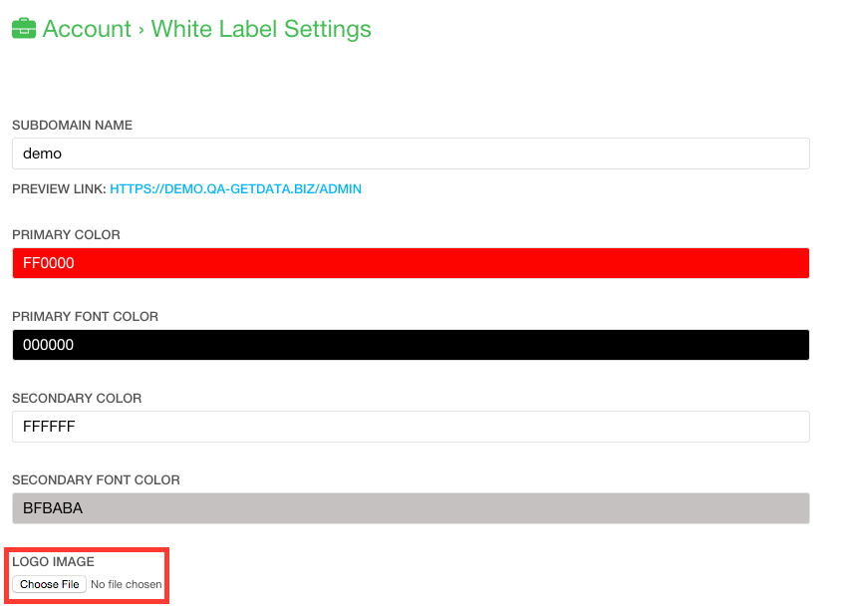This screenshot has width=844, height=616.
Task: Click the Logo Image section label
Action: pos(53,561)
